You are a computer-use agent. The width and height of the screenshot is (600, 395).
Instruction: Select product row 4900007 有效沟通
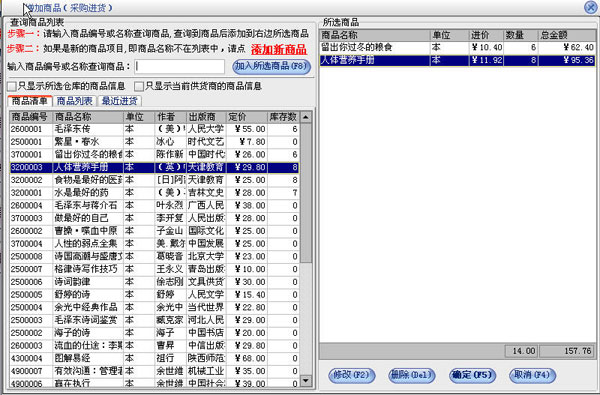155,371
